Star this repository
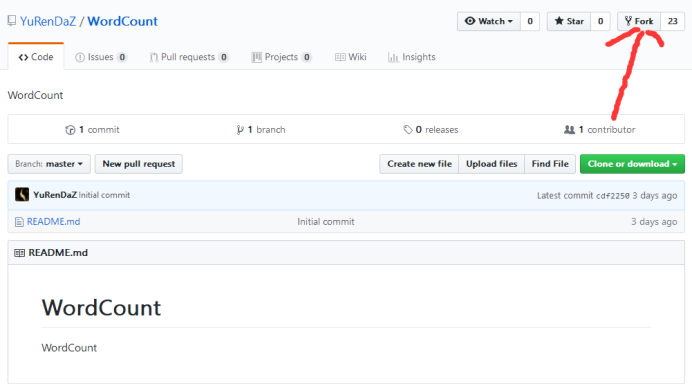Screen dimensions: 692x386 pos(569,21)
